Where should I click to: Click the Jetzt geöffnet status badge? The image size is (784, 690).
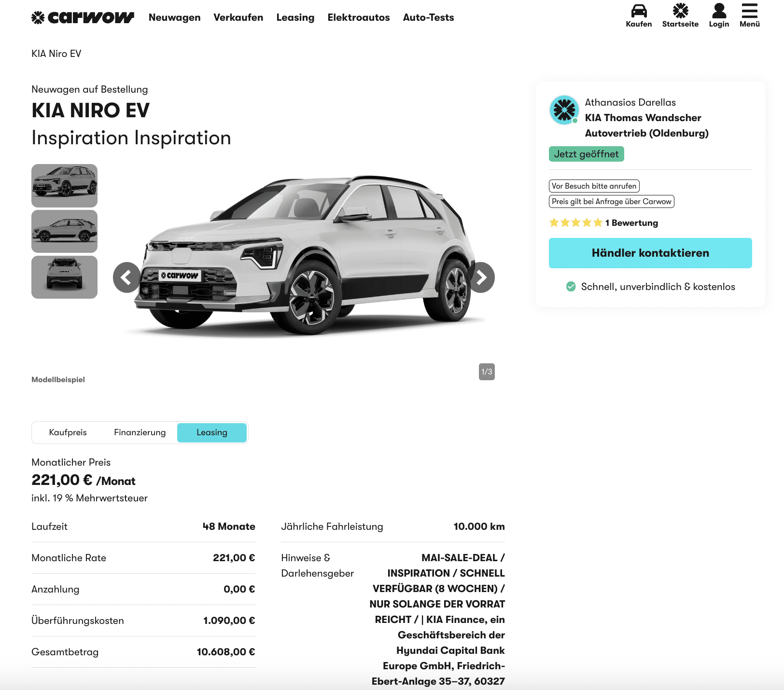[x=587, y=154]
